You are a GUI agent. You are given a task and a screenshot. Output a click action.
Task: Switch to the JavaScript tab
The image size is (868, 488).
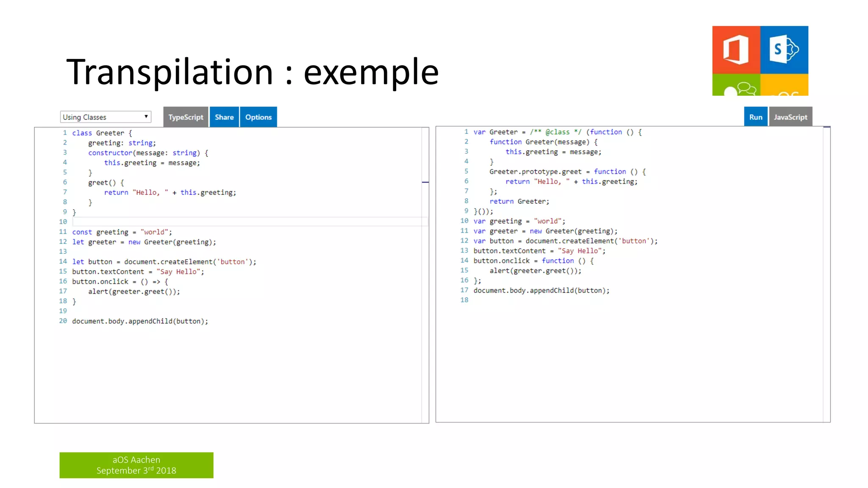(790, 117)
